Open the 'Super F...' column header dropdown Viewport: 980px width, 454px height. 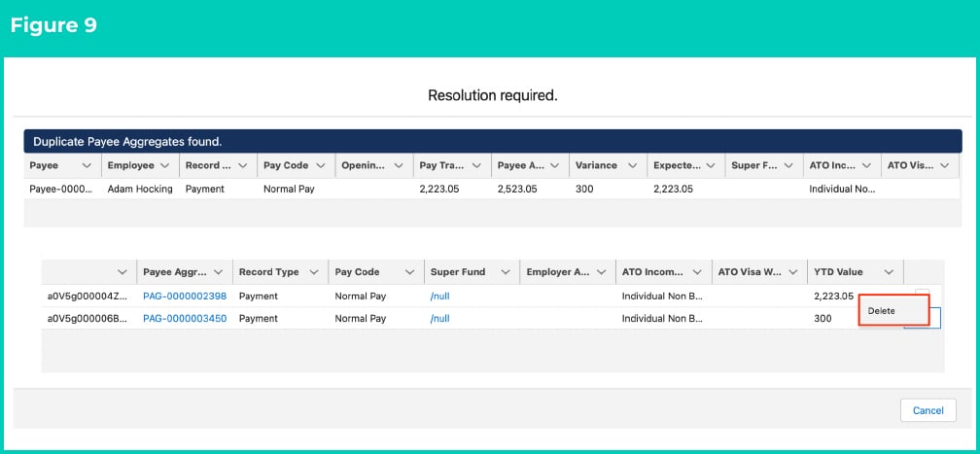tap(788, 165)
